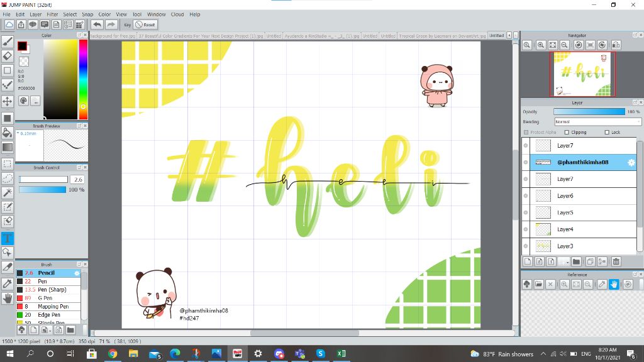The image size is (644, 362).
Task: Enable the Lock checkbox
Action: coord(607,132)
